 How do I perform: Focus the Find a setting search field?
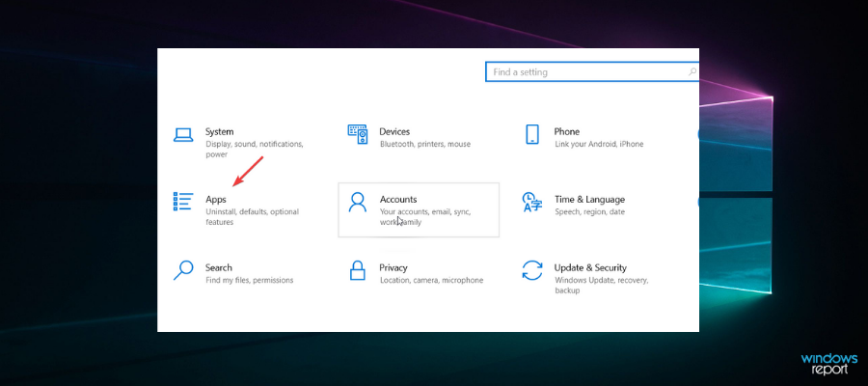coord(592,72)
